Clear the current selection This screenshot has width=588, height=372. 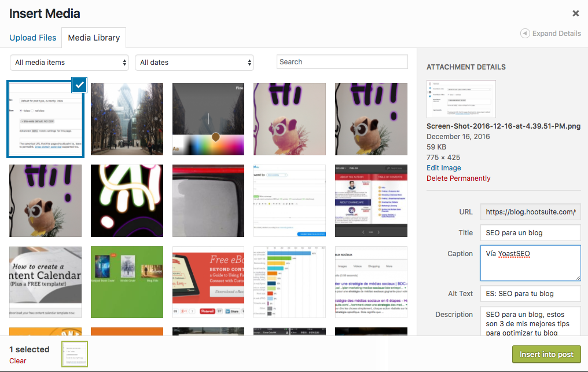coord(17,361)
